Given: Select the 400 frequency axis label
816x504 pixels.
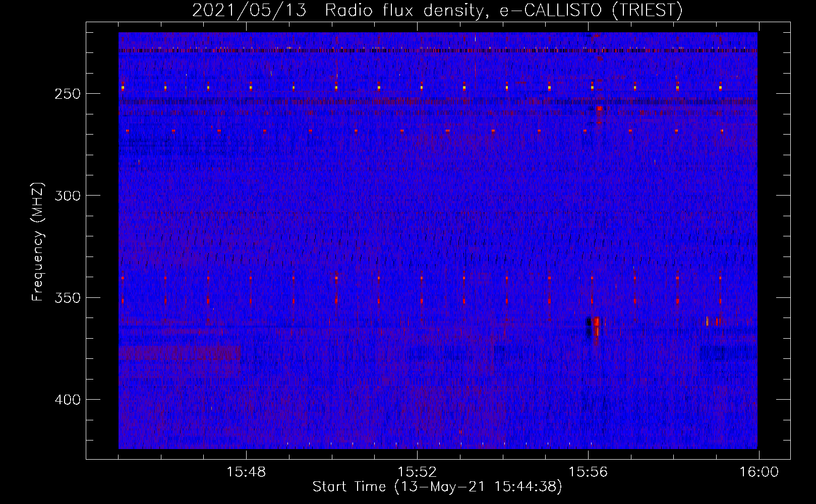Looking at the screenshot, I should [68, 400].
